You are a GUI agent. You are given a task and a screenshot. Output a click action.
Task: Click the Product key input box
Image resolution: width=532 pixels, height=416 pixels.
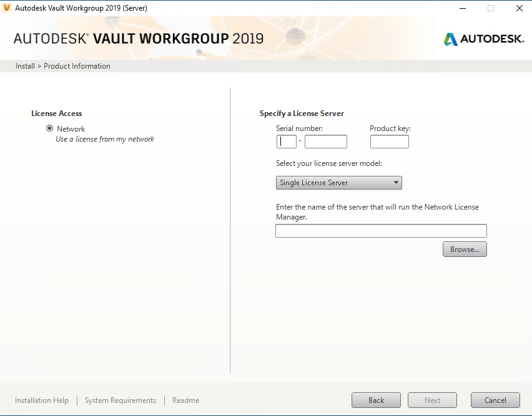point(389,141)
